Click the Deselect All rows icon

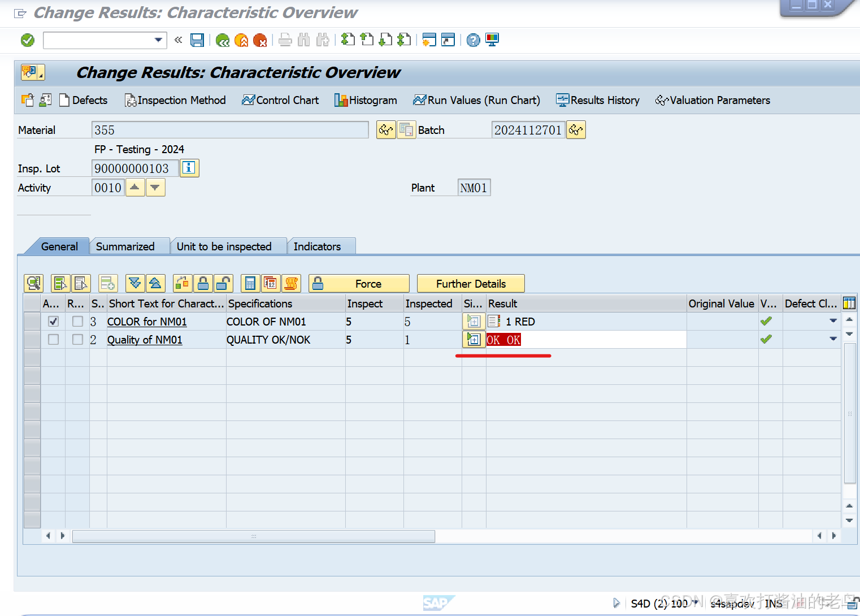(81, 283)
